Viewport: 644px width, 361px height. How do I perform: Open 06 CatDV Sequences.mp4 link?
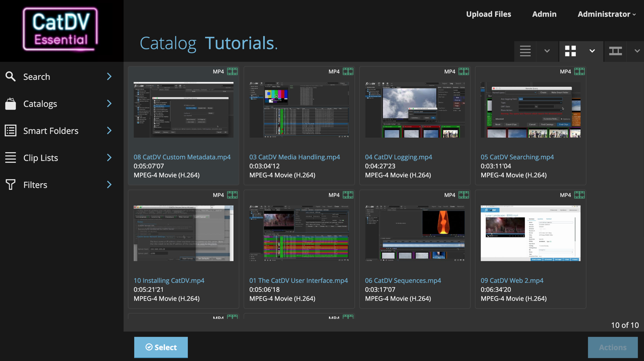point(403,280)
